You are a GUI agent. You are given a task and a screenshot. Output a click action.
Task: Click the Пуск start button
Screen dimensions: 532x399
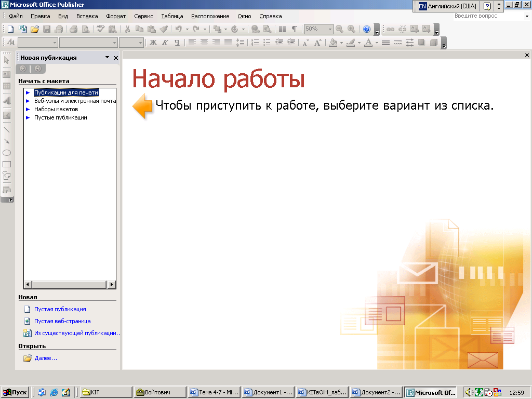[x=15, y=392]
